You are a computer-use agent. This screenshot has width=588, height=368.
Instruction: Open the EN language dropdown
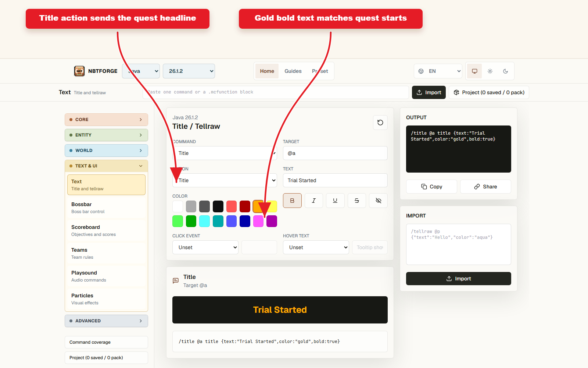[x=438, y=71]
